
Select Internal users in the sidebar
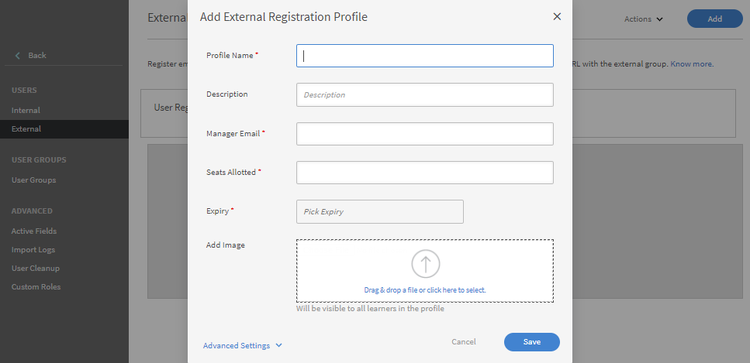(26, 110)
